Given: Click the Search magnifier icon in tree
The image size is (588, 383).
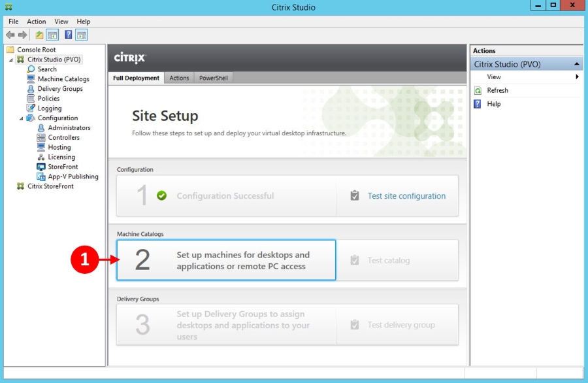Looking at the screenshot, I should tap(31, 69).
